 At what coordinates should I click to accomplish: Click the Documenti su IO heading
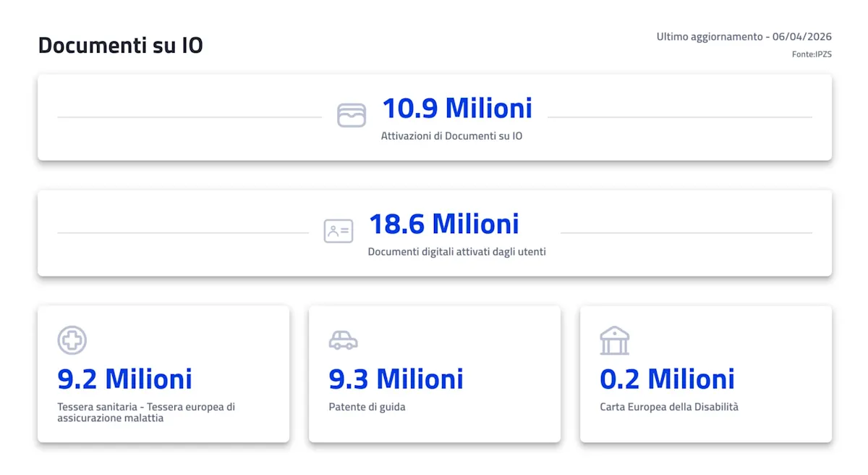(x=120, y=46)
